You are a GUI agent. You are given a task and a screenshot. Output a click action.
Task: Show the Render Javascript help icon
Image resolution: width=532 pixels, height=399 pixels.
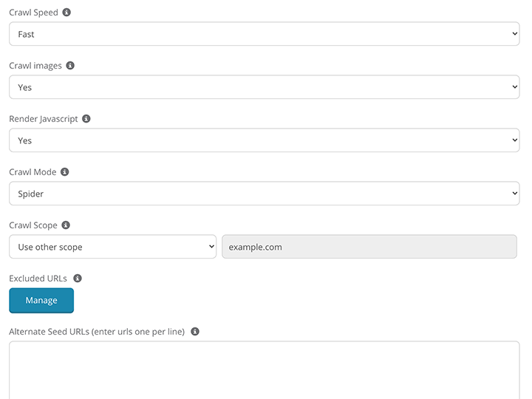[86, 119]
